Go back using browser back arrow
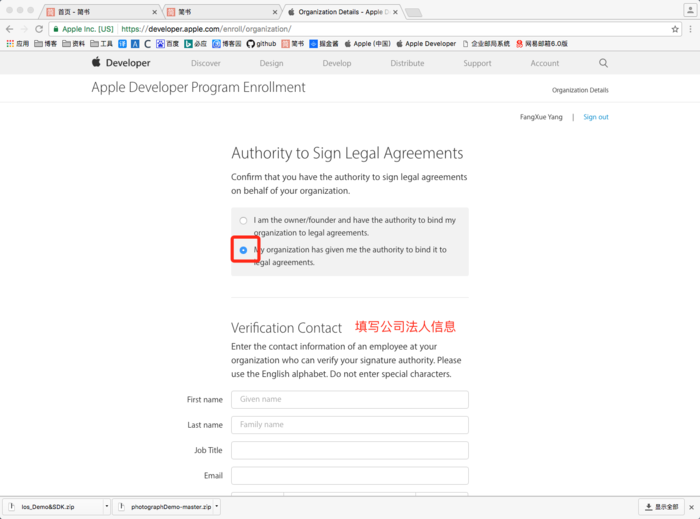 [9, 29]
